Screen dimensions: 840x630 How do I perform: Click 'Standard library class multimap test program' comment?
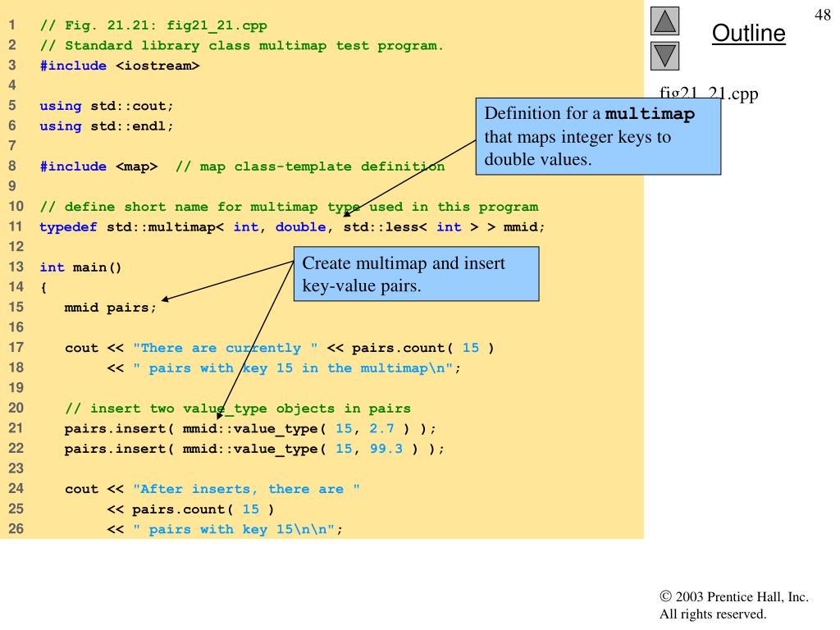pyautogui.click(x=242, y=46)
